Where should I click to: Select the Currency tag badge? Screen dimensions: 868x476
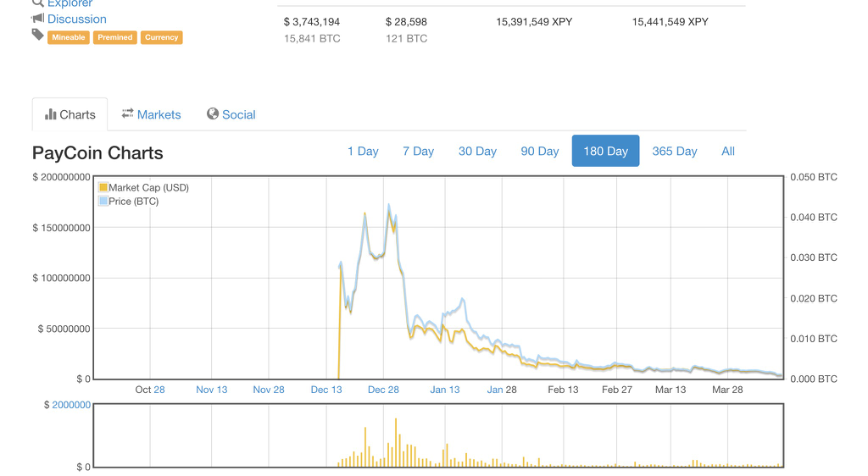[x=162, y=37]
